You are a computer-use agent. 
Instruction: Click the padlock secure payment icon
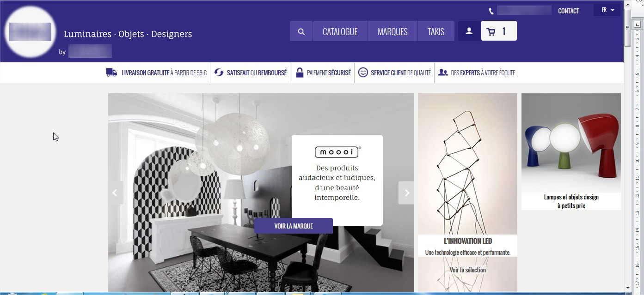pos(300,72)
